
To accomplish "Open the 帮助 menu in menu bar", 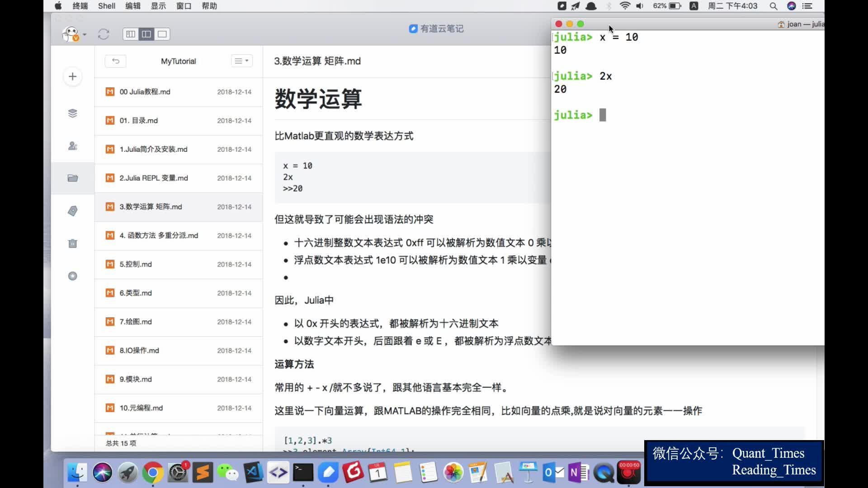I will click(209, 6).
